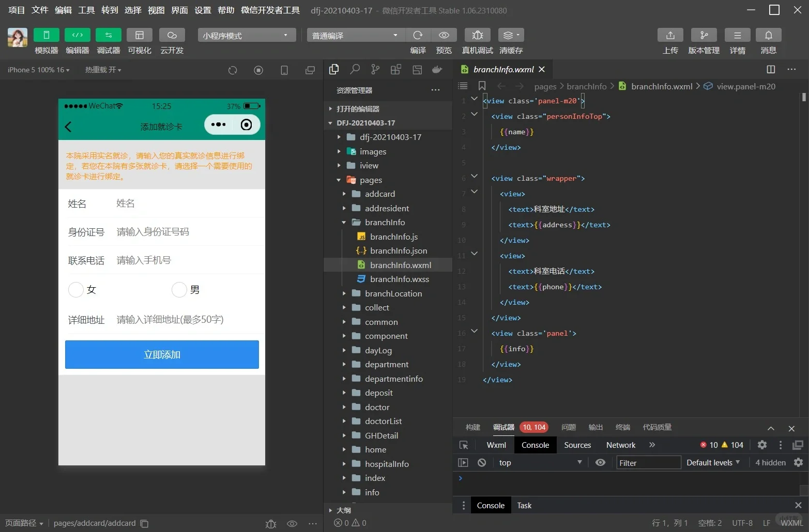Open project details
This screenshot has height=532, width=809.
click(737, 35)
